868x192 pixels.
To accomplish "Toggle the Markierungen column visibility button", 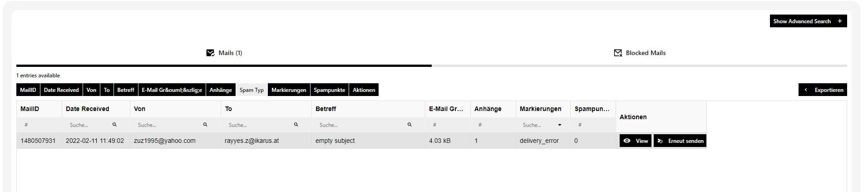I will 289,90.
